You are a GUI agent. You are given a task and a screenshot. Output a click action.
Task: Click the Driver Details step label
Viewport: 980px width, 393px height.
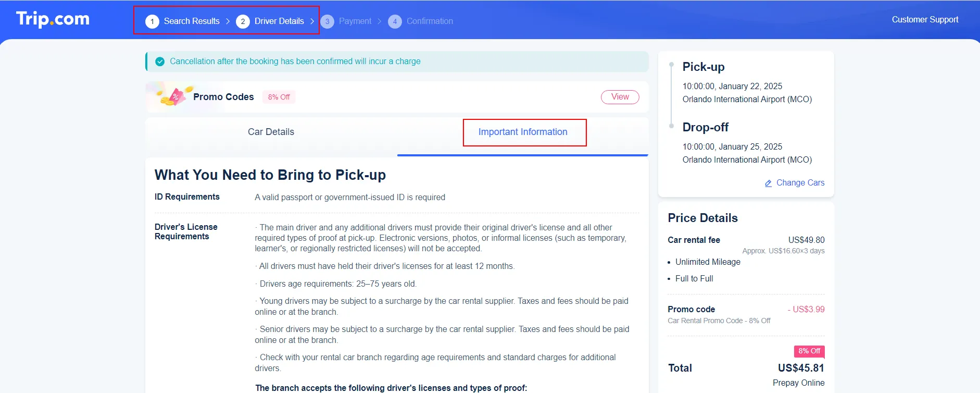click(279, 21)
